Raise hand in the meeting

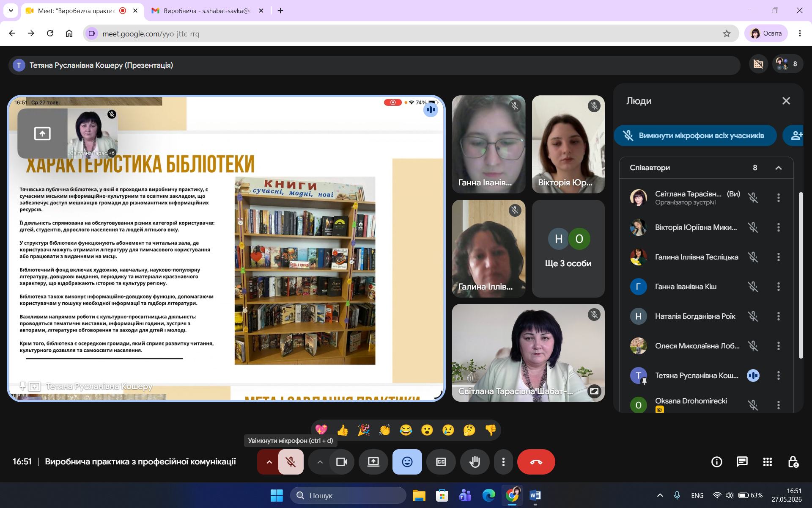click(x=475, y=462)
